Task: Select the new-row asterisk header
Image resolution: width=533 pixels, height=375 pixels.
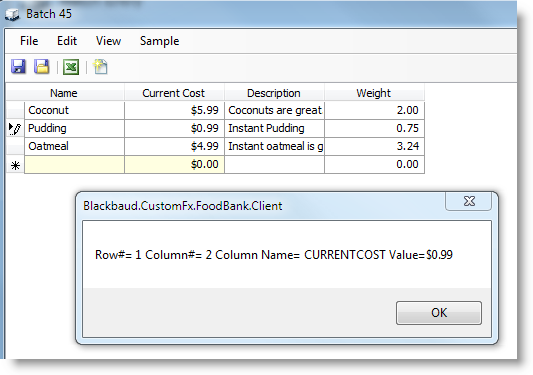Action: click(15, 165)
